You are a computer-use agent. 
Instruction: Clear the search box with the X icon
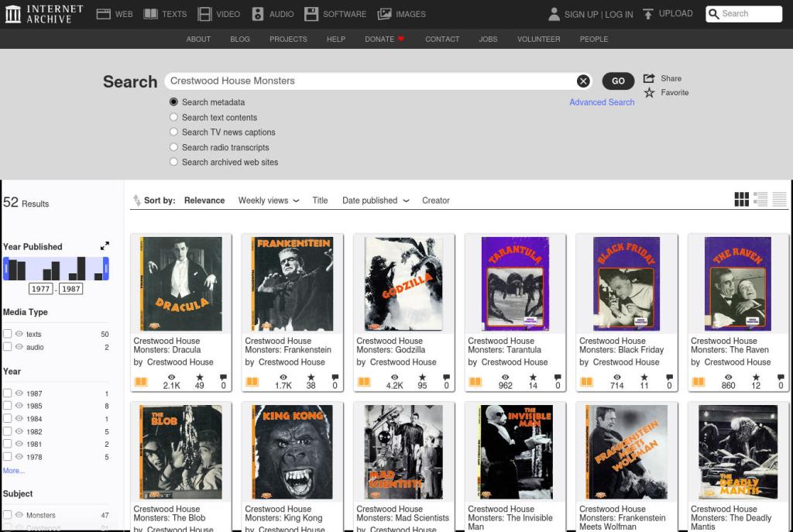tap(583, 81)
